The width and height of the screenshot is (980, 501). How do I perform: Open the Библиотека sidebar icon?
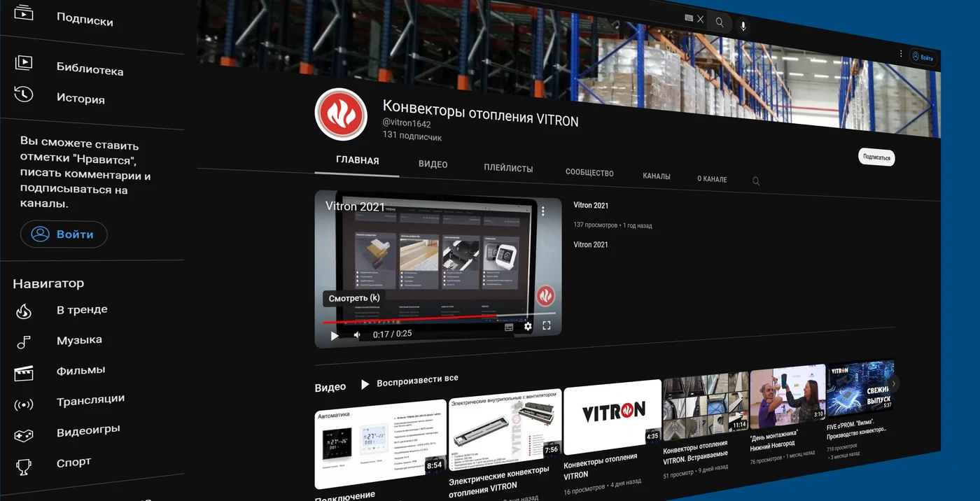pos(24,63)
